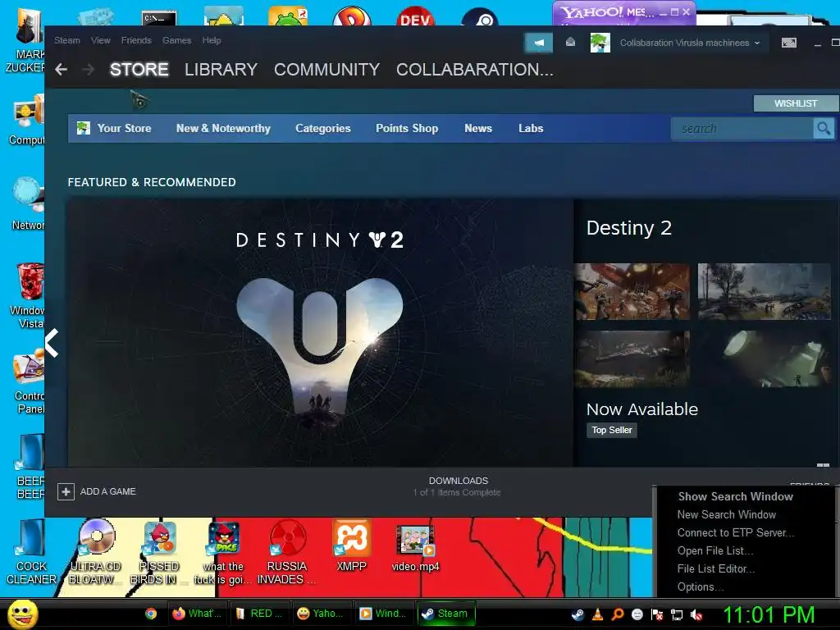The image size is (840, 630).
Task: Open the Help menu
Action: pos(212,40)
